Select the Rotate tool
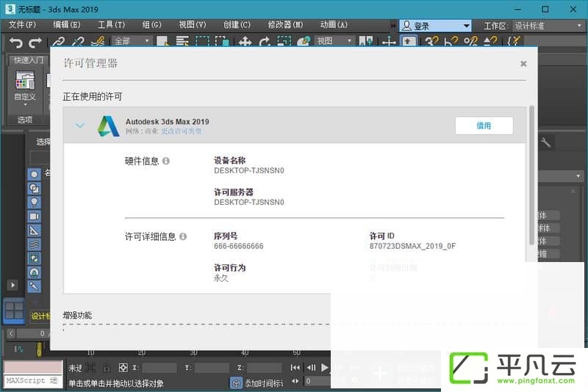The width and height of the screenshot is (588, 392). [x=265, y=42]
